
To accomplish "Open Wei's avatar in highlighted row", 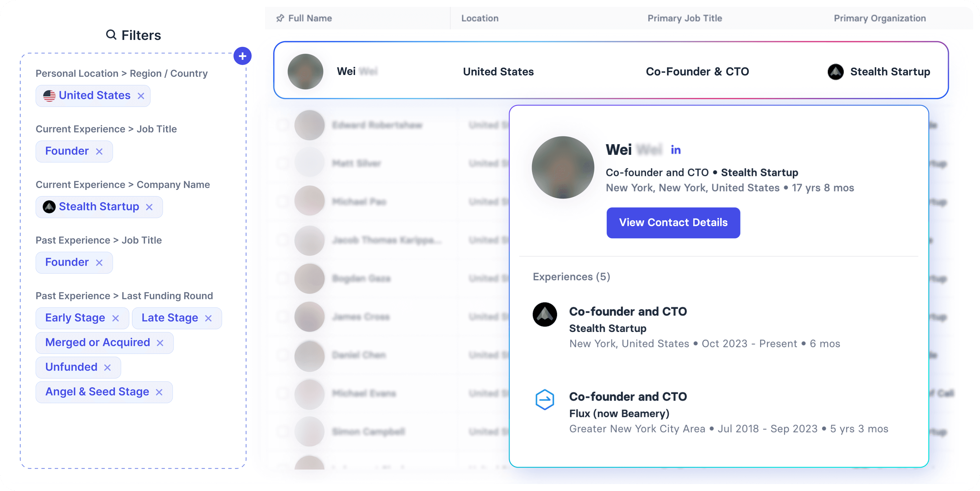I will pos(305,71).
